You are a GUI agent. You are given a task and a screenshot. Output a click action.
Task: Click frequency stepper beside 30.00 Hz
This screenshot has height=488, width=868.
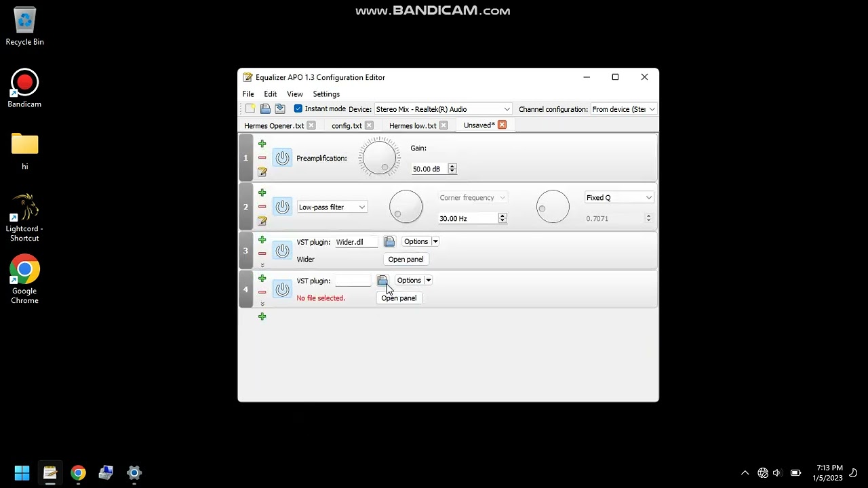[x=502, y=219]
